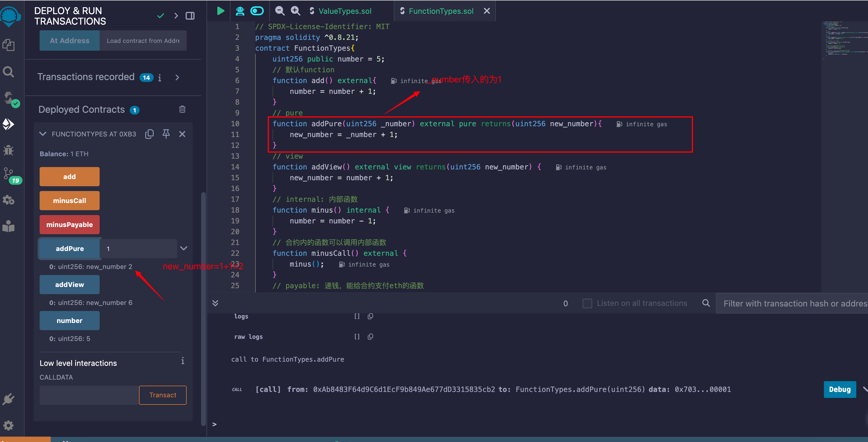Viewport: 868px width, 442px height.
Task: Click the At Address button
Action: coord(69,40)
